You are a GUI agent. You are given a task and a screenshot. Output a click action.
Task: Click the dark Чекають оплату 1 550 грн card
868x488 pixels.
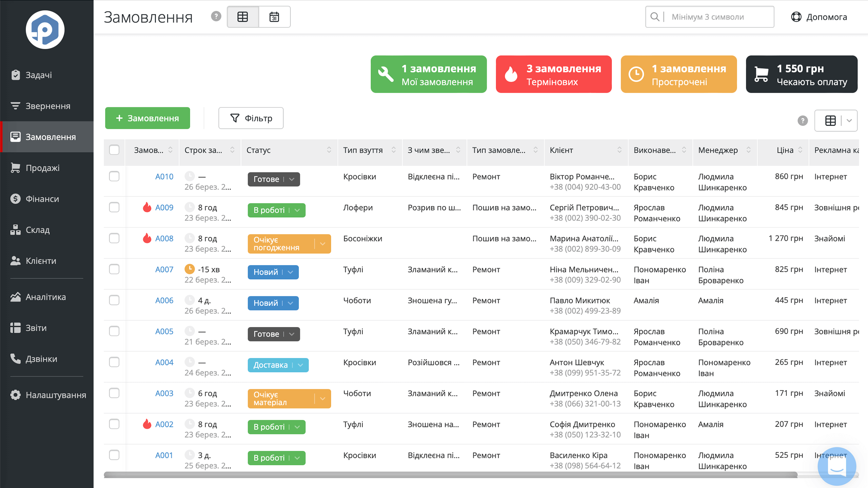(802, 74)
